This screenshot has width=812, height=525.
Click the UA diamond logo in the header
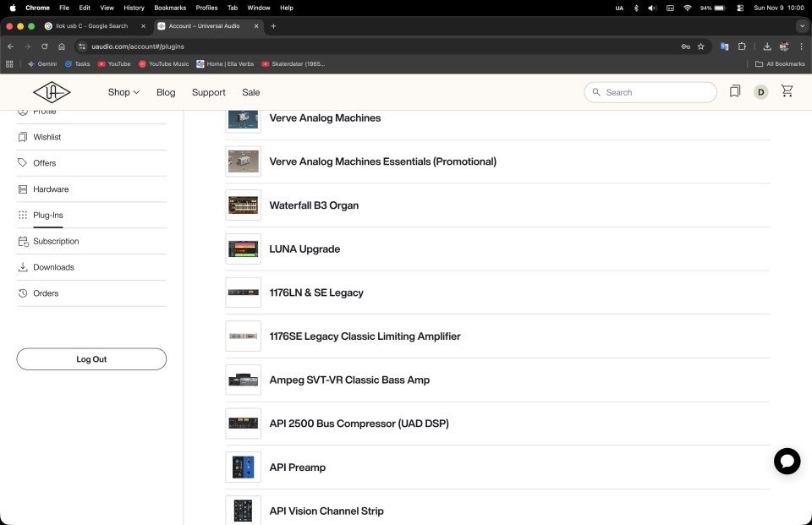click(52, 91)
